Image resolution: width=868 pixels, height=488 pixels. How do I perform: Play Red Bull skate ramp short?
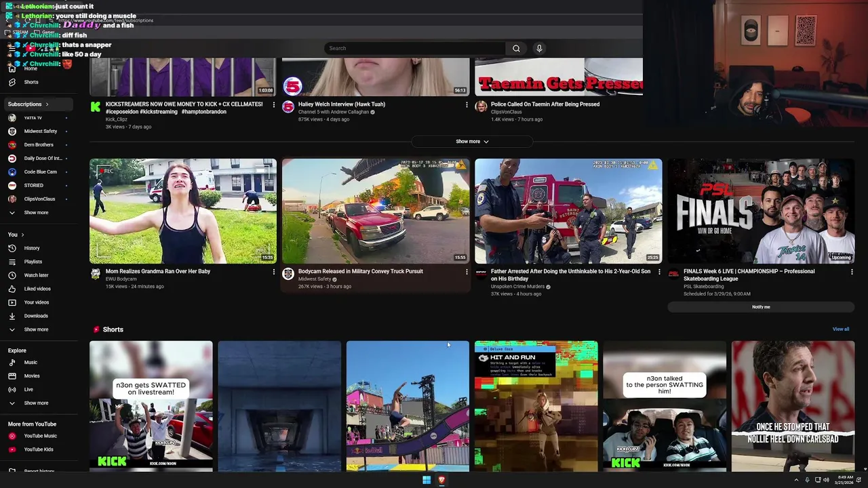click(408, 406)
